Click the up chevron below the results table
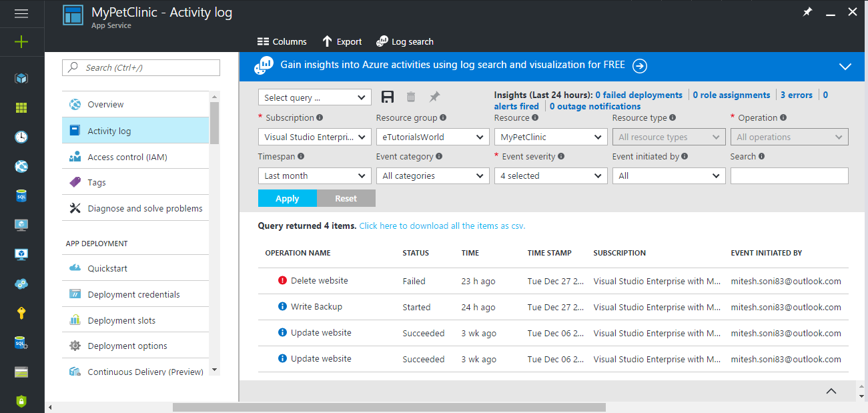This screenshot has height=413, width=868. (x=831, y=391)
